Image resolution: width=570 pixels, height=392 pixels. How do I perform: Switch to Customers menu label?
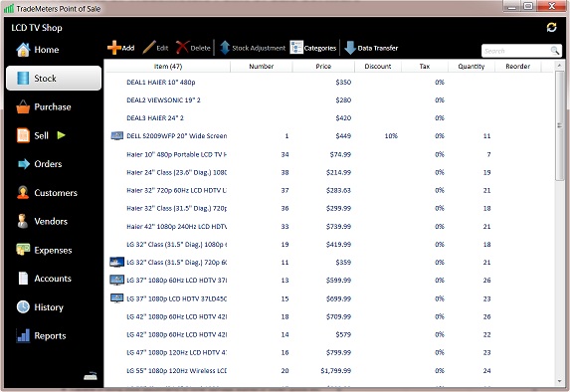56,193
